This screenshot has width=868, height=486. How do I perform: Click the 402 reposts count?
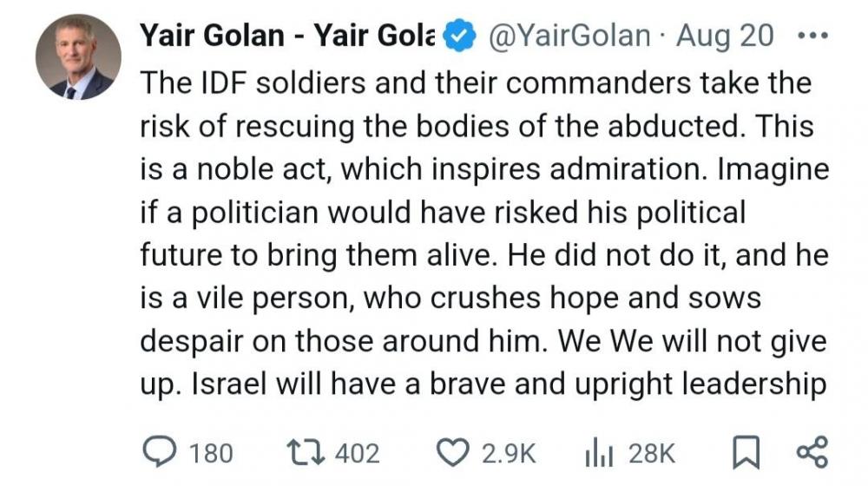point(356,452)
